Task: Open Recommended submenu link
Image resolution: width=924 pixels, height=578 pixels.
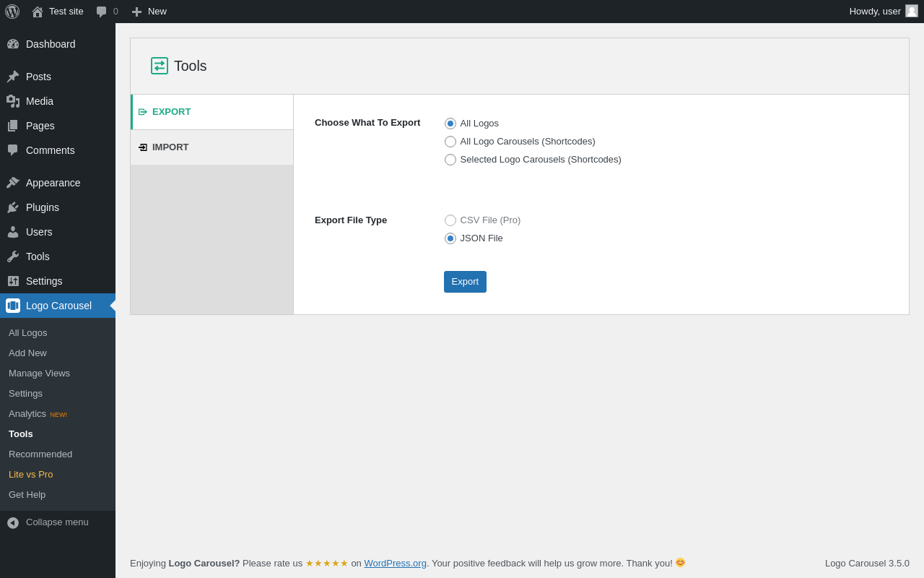Action: pyautogui.click(x=40, y=454)
